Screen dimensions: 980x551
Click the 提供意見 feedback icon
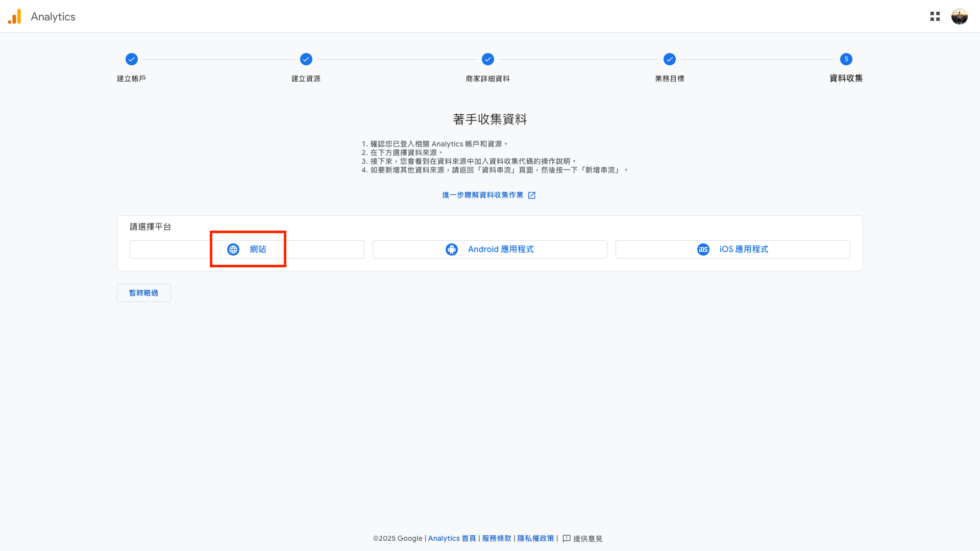(x=567, y=539)
